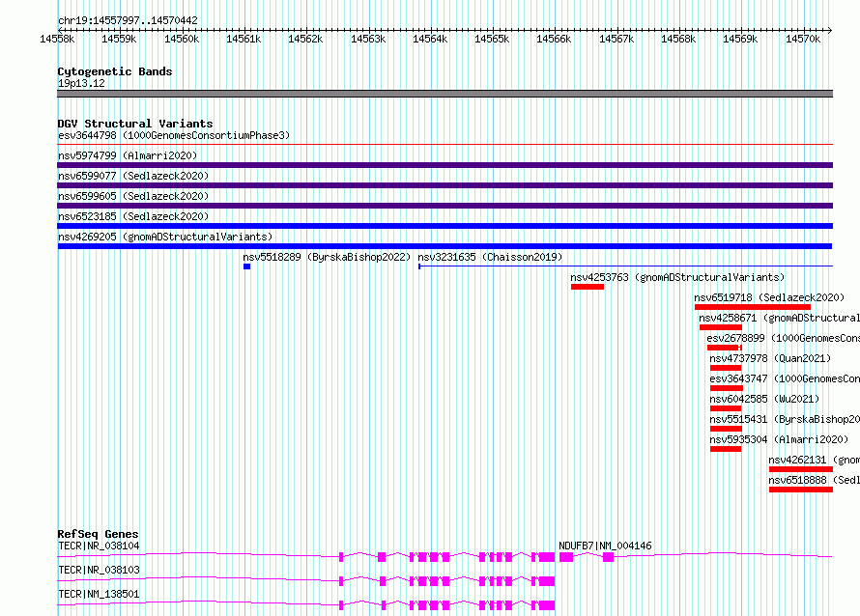Image resolution: width=860 pixels, height=616 pixels.
Task: Click the 14558k ruler tick label
Action: coord(57,39)
